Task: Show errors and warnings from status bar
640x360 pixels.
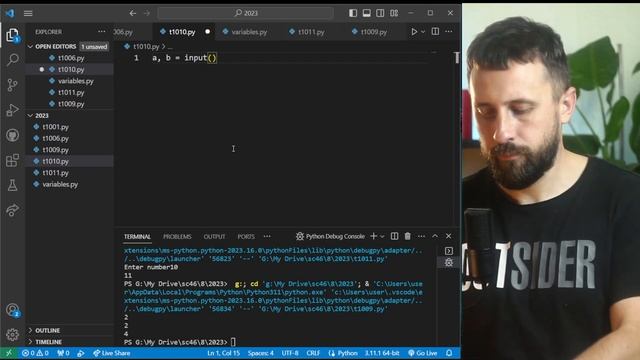Action: (35, 353)
